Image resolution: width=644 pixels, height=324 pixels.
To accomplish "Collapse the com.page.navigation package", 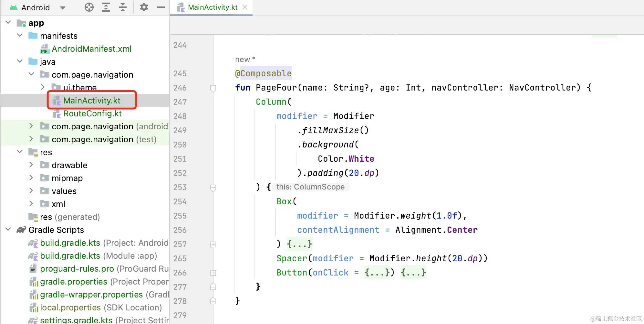I will [32, 74].
